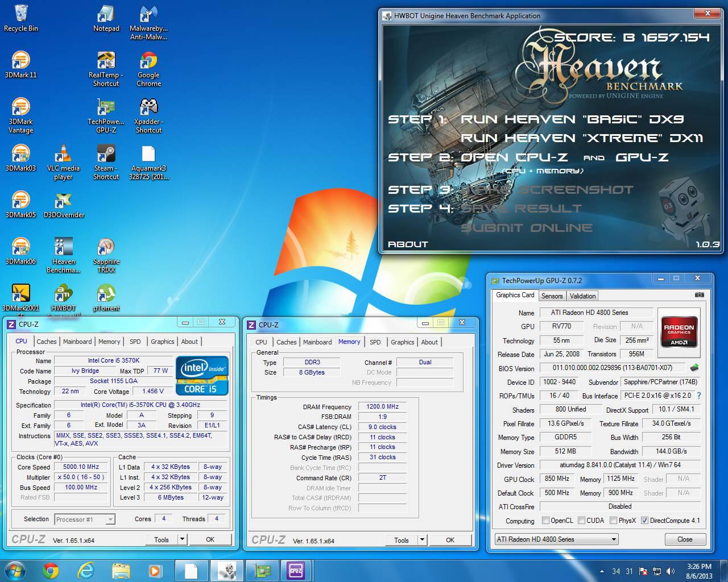Select the TechPowerUp GPU-Z desktop icon
728x582 pixels.
tap(106, 116)
